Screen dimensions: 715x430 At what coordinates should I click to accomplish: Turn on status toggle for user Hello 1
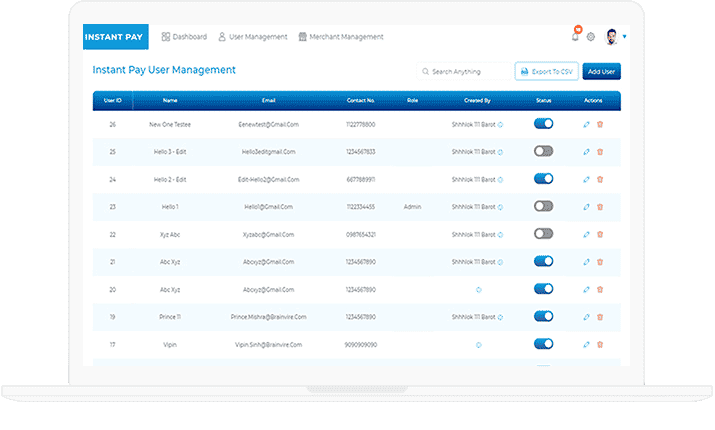tap(543, 206)
